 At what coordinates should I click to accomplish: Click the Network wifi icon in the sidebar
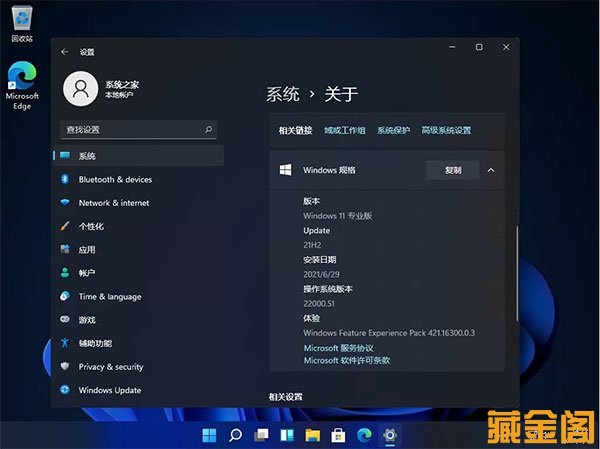click(x=65, y=202)
